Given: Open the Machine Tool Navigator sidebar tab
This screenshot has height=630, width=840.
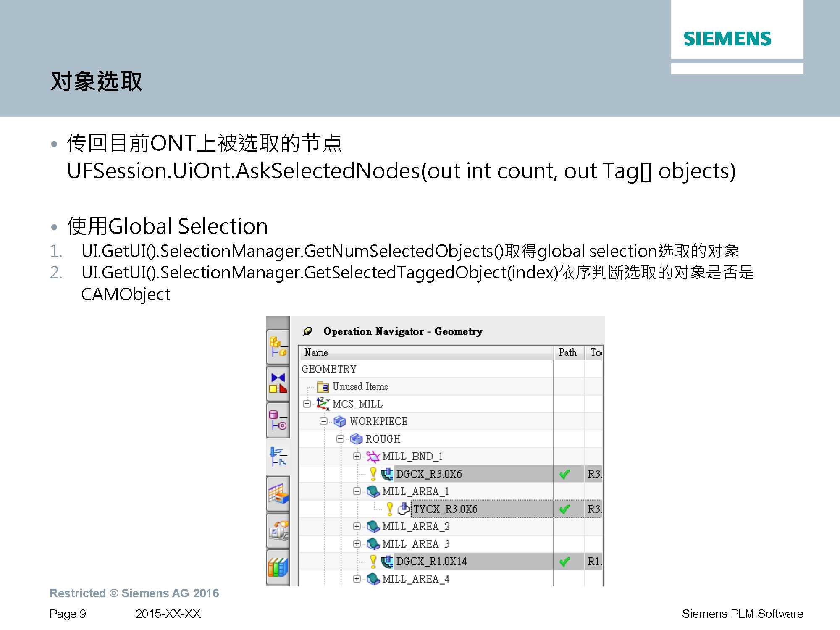Looking at the screenshot, I should click(278, 530).
